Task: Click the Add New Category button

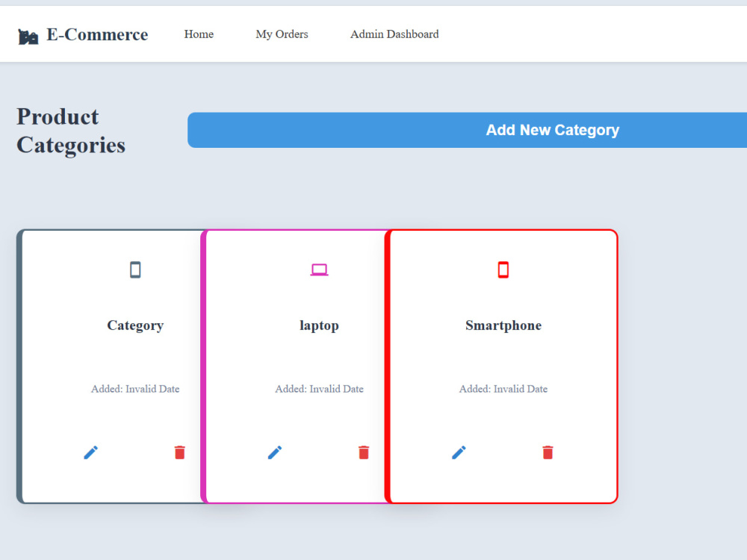Action: 468,130
